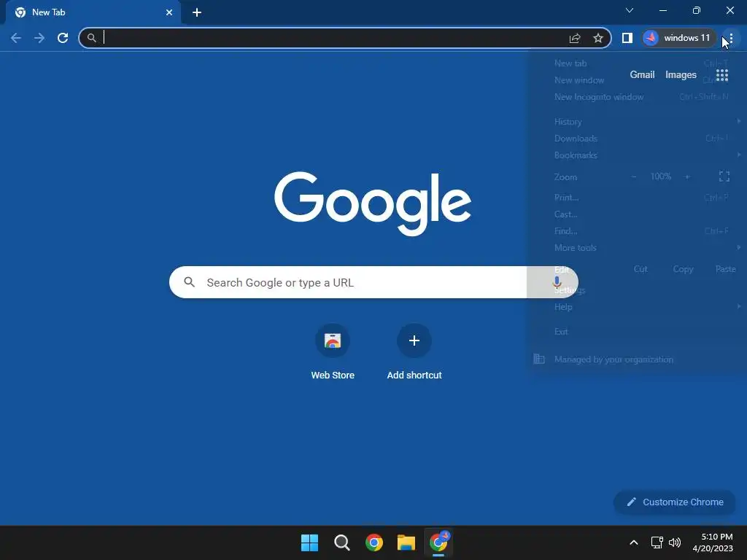
Task: Click Cut in the Edit row
Action: point(640,269)
